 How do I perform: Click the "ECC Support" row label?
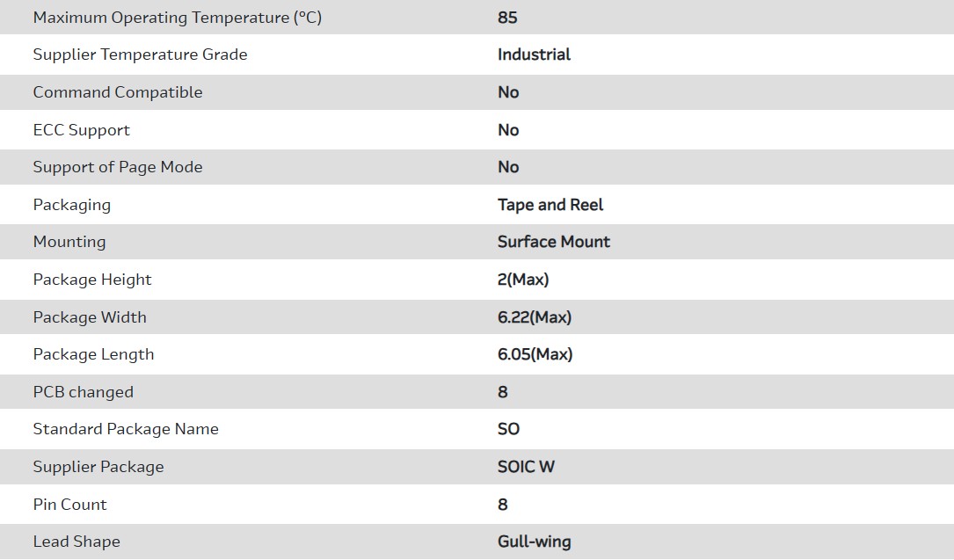click(x=81, y=130)
